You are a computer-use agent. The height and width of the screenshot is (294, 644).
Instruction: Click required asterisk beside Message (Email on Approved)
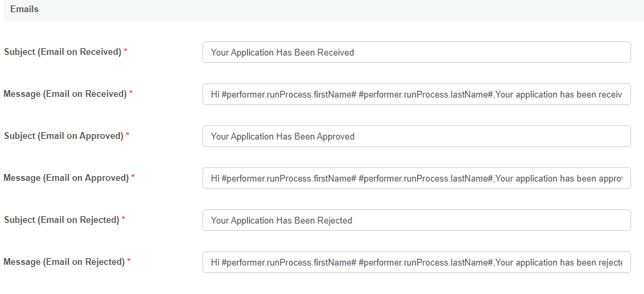[133, 177]
